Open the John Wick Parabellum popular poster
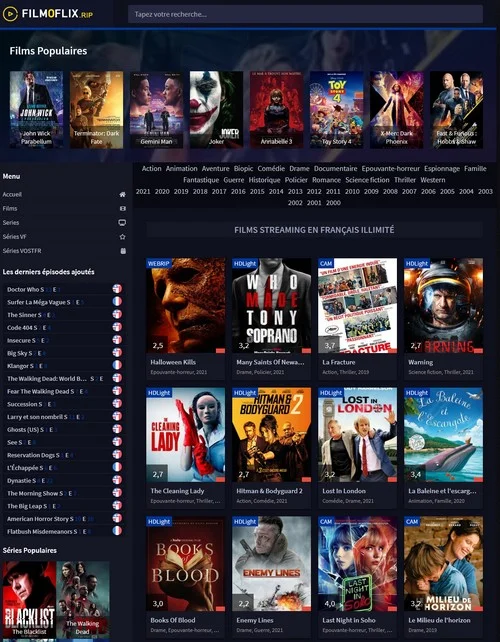The height and width of the screenshot is (642, 500). click(x=36, y=110)
